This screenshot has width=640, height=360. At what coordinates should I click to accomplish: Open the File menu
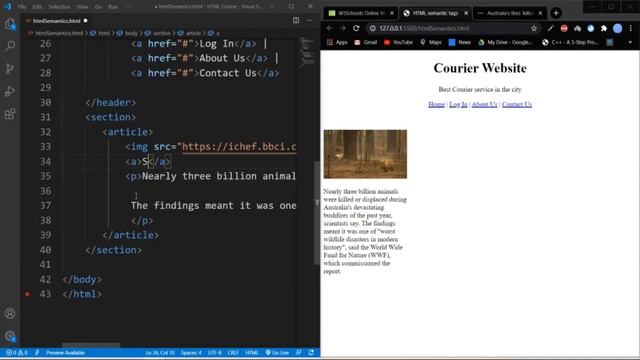pos(22,7)
